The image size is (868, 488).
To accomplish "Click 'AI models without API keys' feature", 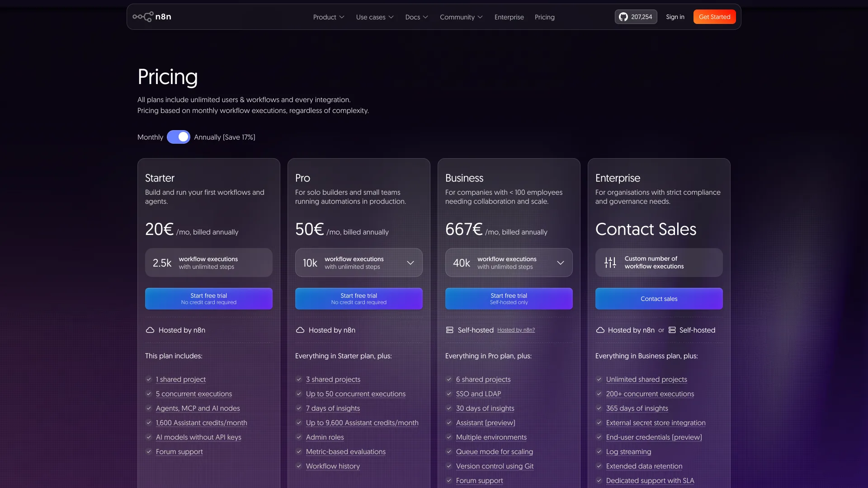I will click(x=198, y=437).
